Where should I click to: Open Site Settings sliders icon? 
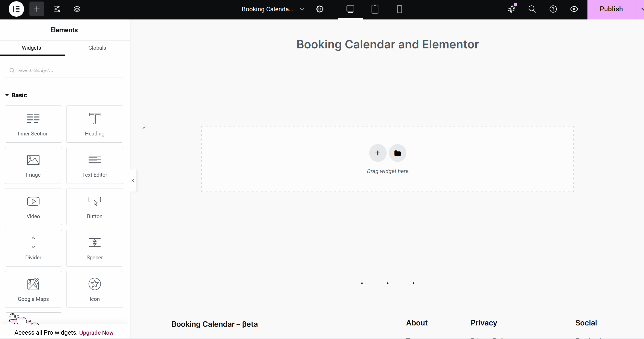click(x=57, y=9)
